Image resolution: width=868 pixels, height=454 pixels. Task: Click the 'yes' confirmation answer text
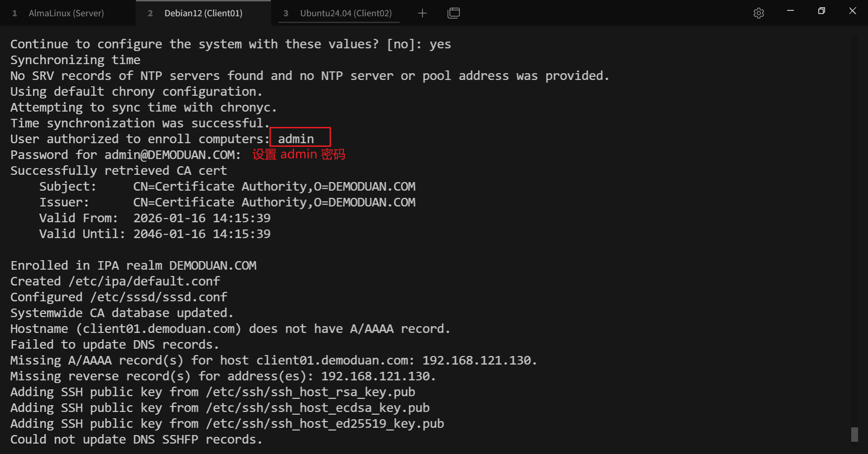pyautogui.click(x=440, y=44)
